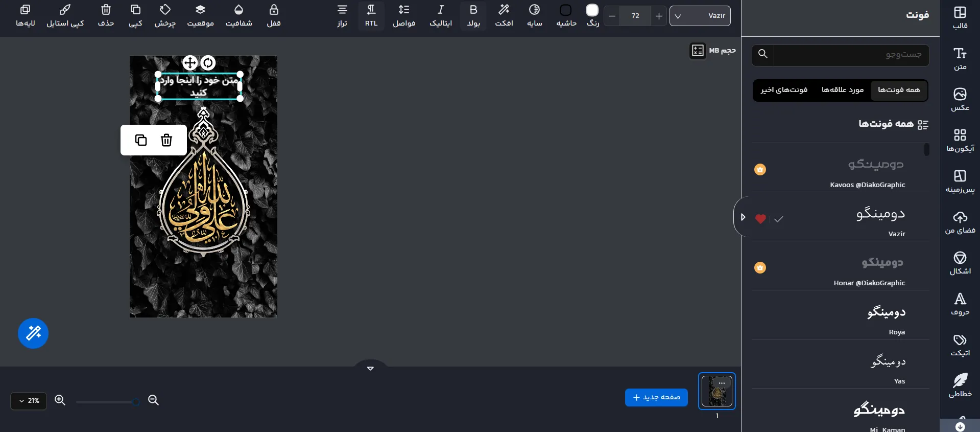Click the حجم MB file size icon
The height and width of the screenshot is (432, 980).
click(x=698, y=51)
